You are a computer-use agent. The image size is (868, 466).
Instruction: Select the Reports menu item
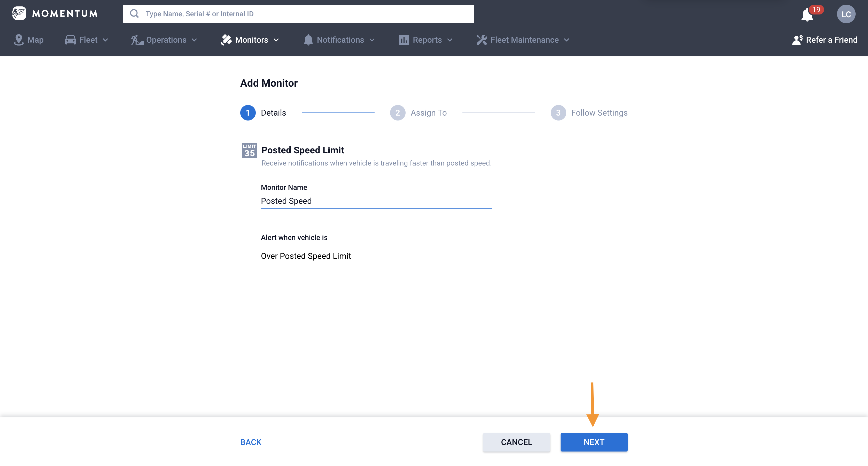427,40
